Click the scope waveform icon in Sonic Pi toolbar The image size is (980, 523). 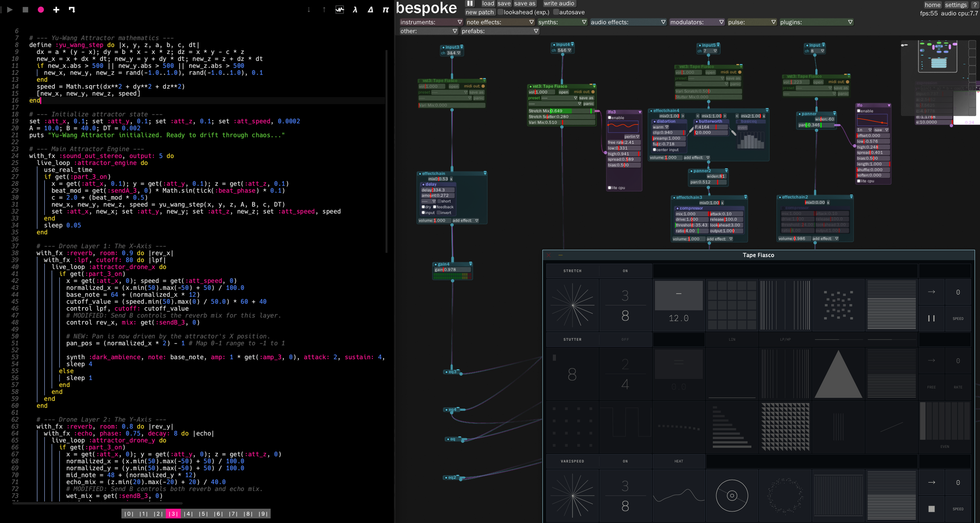pos(340,9)
